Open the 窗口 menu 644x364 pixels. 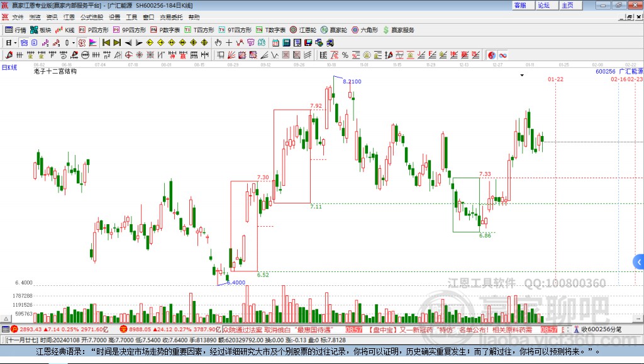148,17
